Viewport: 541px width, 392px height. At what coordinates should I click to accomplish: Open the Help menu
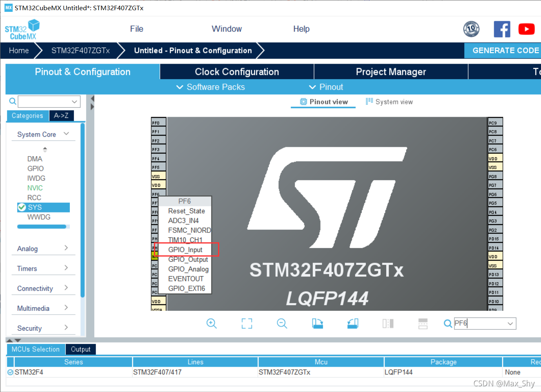coord(301,29)
